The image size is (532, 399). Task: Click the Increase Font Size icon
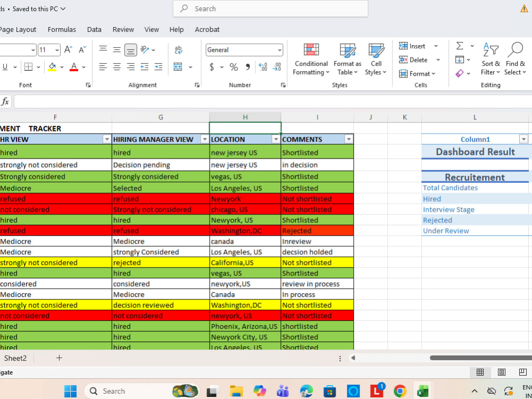(x=68, y=50)
